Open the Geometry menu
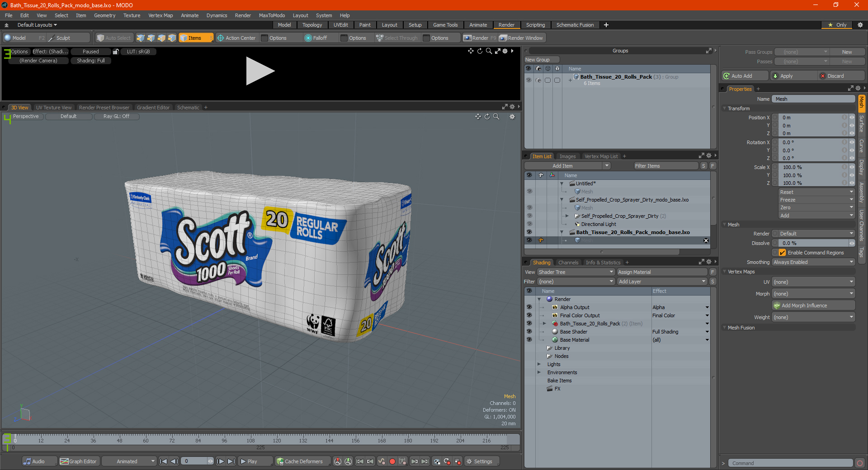The height and width of the screenshot is (470, 868). [x=104, y=15]
